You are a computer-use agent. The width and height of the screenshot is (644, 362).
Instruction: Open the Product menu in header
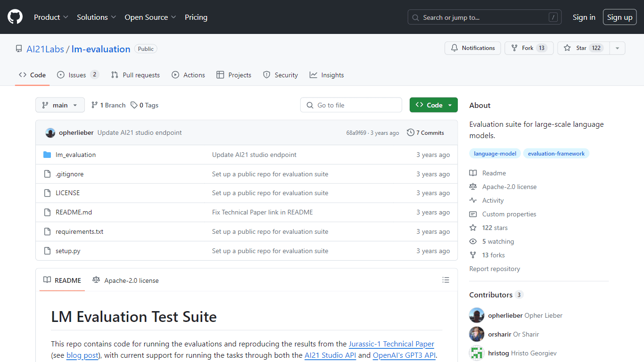[51, 17]
